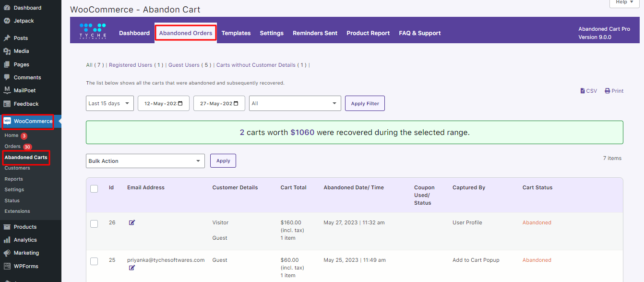The image size is (644, 282).
Task: Switch to the Templates tab
Action: 236,33
